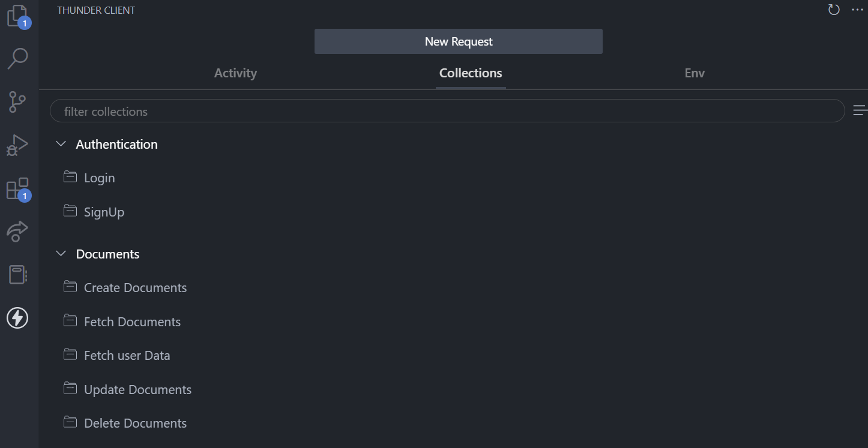
Task: Open the notebook icon in activity bar
Action: point(17,275)
